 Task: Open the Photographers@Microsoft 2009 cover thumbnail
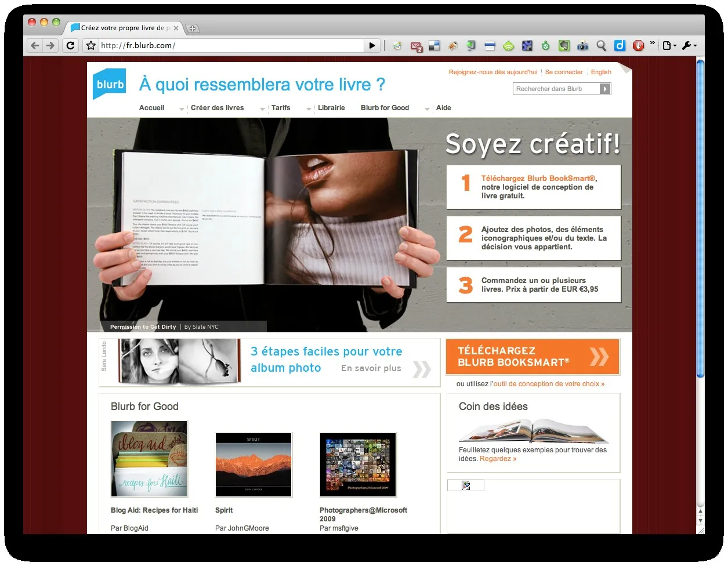pyautogui.click(x=358, y=465)
